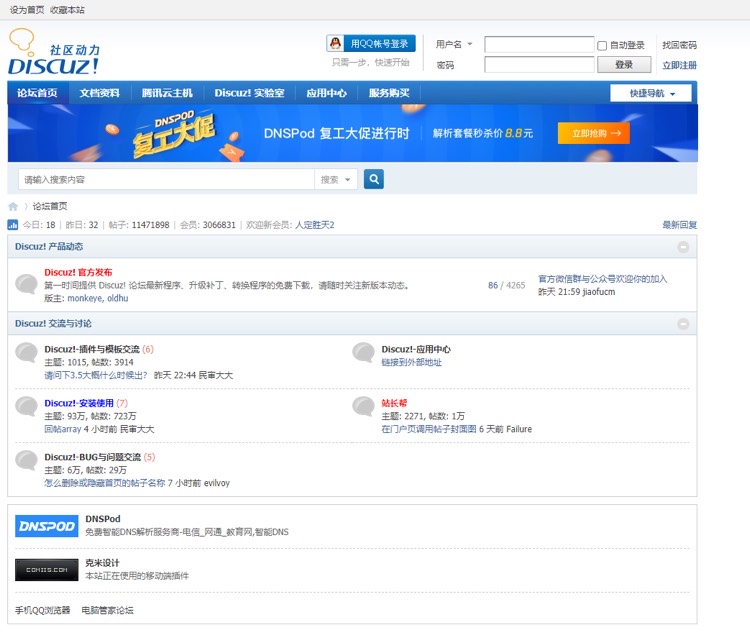
Task: Open the Discuz!-应用中心 forum
Action: pyautogui.click(x=416, y=349)
